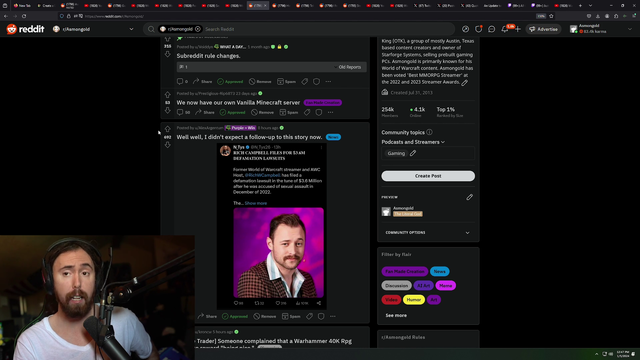
Task: Click Approved on the Minecraft server post
Action: tap(233, 112)
